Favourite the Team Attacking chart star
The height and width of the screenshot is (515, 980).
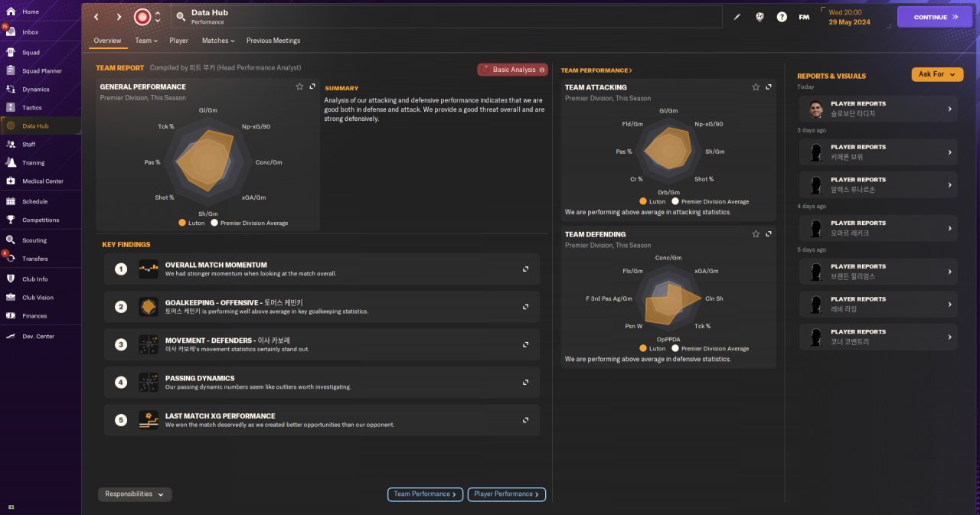point(756,87)
